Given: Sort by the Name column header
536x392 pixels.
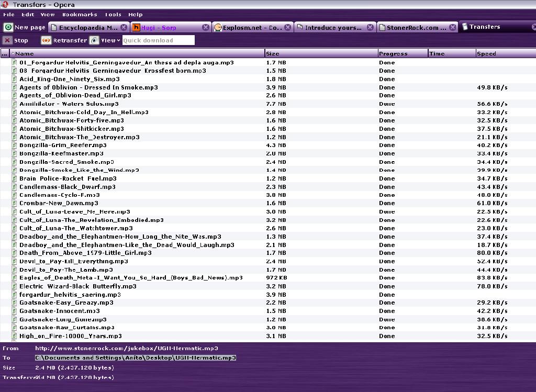Looking at the screenshot, I should tap(137, 53).
